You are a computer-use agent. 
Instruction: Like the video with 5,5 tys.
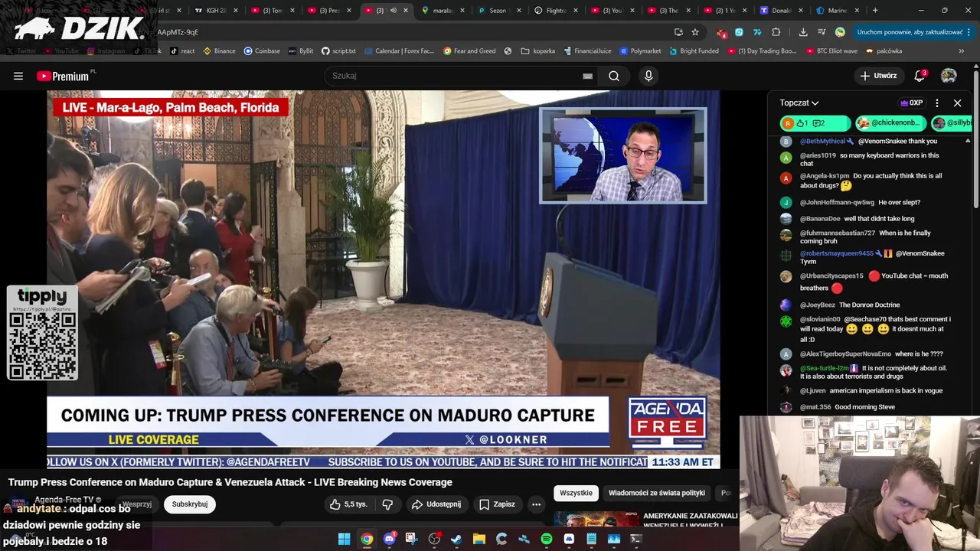click(348, 504)
